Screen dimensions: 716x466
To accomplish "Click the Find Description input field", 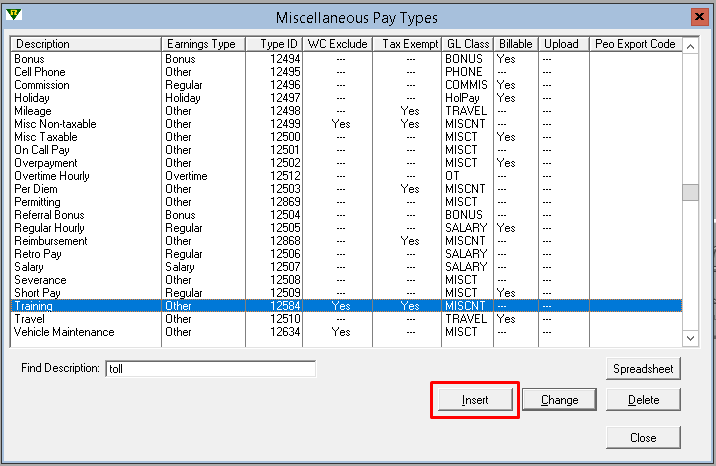I will coord(210,368).
